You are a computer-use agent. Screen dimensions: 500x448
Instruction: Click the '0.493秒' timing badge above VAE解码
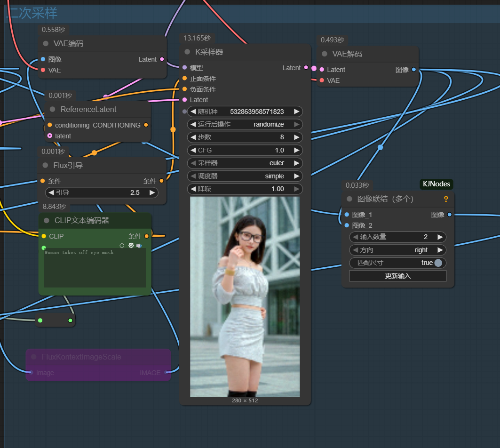click(x=332, y=40)
